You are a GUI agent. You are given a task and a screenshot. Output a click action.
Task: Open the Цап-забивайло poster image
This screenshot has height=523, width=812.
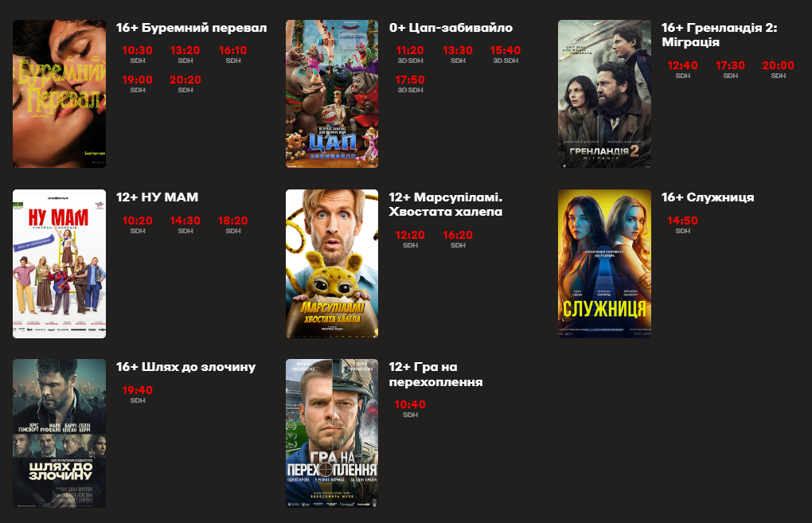point(332,94)
